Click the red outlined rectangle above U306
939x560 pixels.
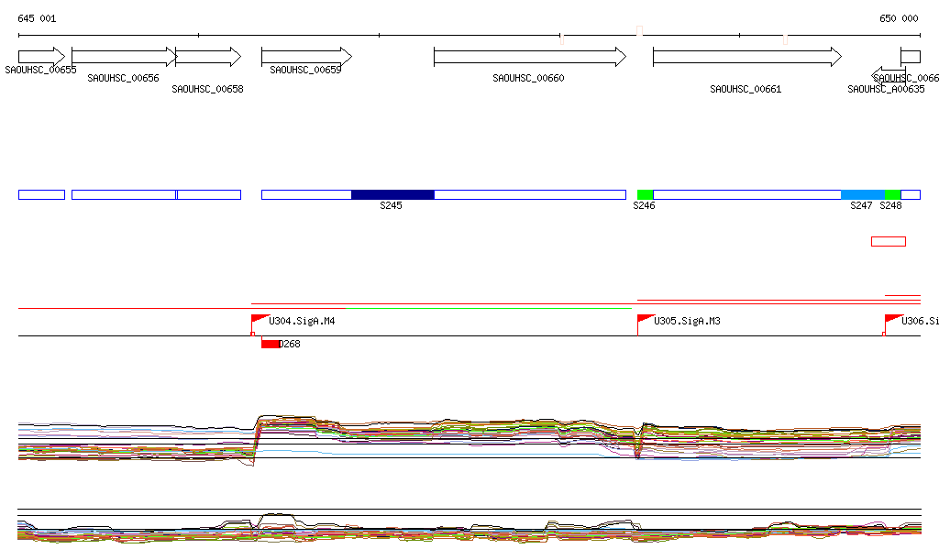point(888,242)
